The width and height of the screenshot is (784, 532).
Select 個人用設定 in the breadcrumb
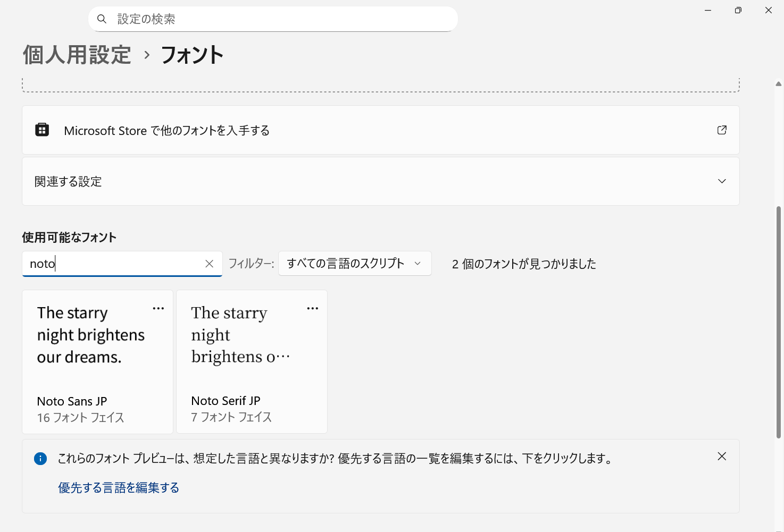(x=76, y=55)
